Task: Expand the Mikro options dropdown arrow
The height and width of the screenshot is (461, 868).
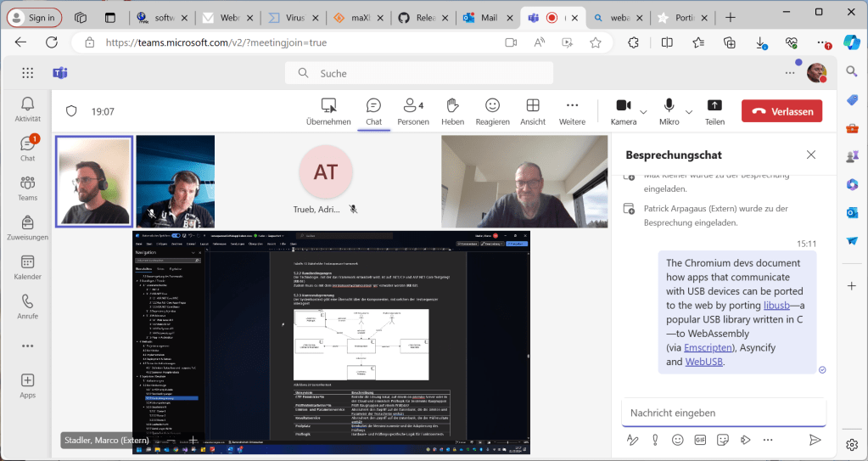Action: 687,111
